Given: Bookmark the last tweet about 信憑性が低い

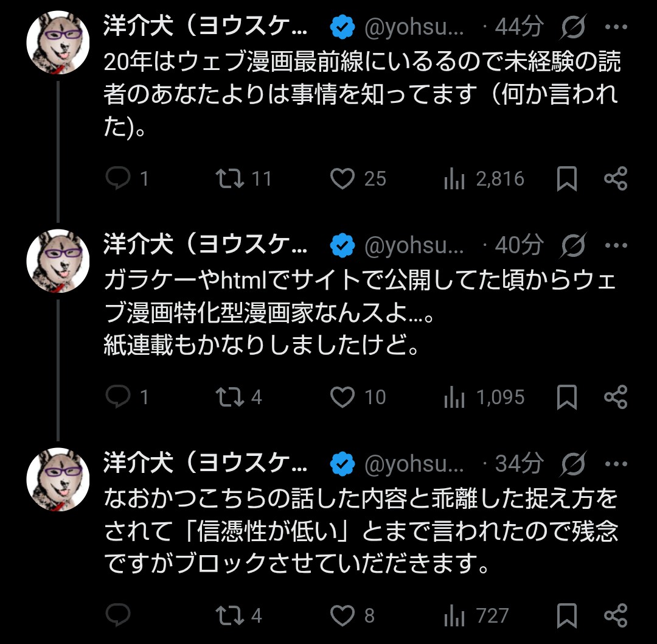Looking at the screenshot, I should coord(567,616).
